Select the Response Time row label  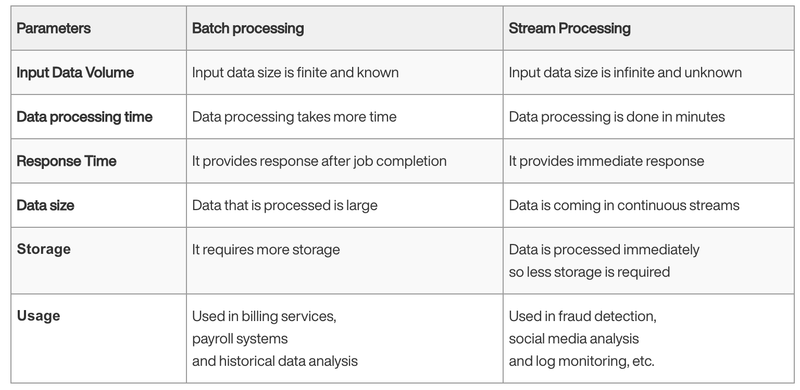[66, 161]
